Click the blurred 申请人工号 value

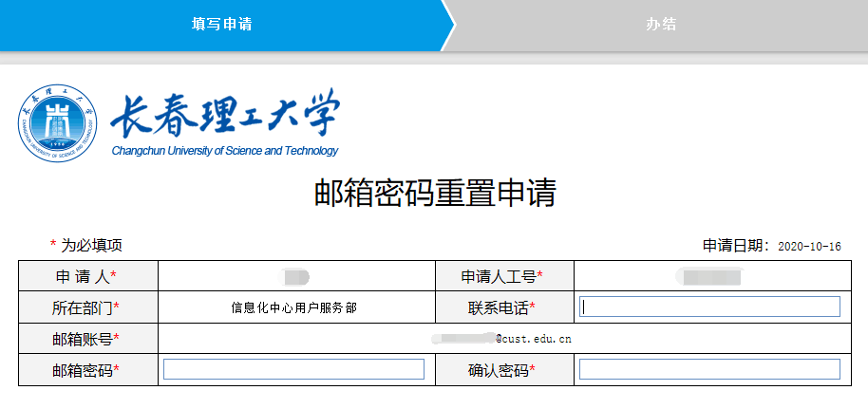pos(709,275)
